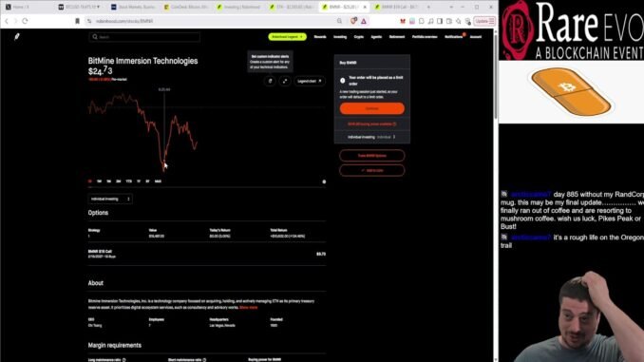This screenshot has height=362, width=644.
Task: Select the 1M chart range
Action: [x=109, y=181]
